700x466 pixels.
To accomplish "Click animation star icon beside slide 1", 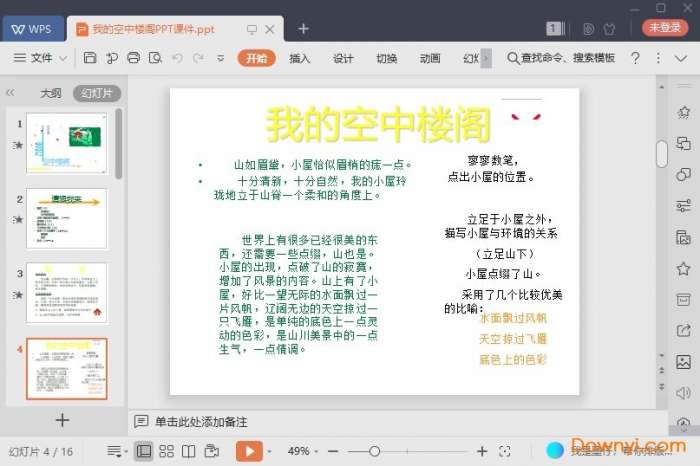I will [x=18, y=145].
